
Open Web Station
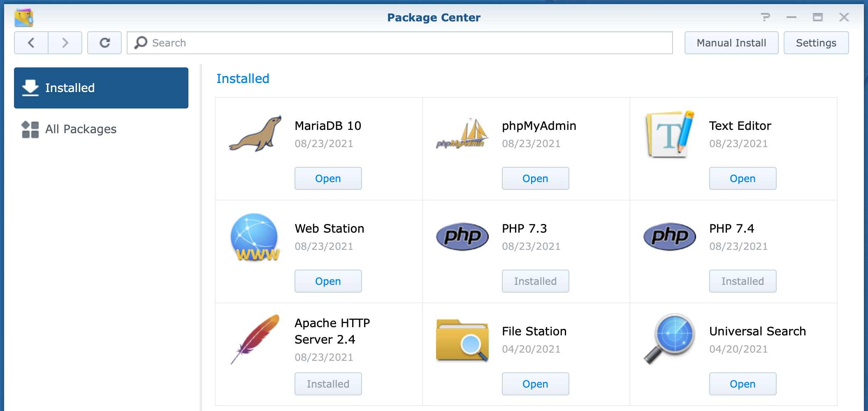(x=328, y=281)
